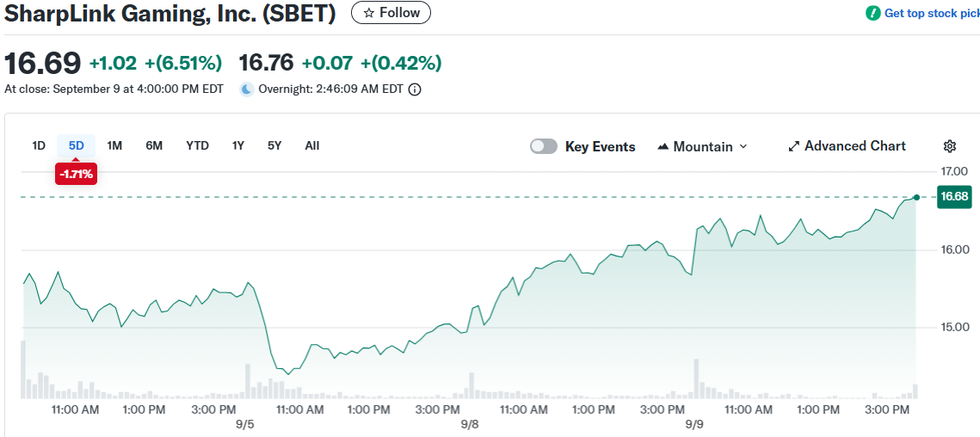Select the YTD time range
This screenshot has width=980, height=437.
(198, 145)
